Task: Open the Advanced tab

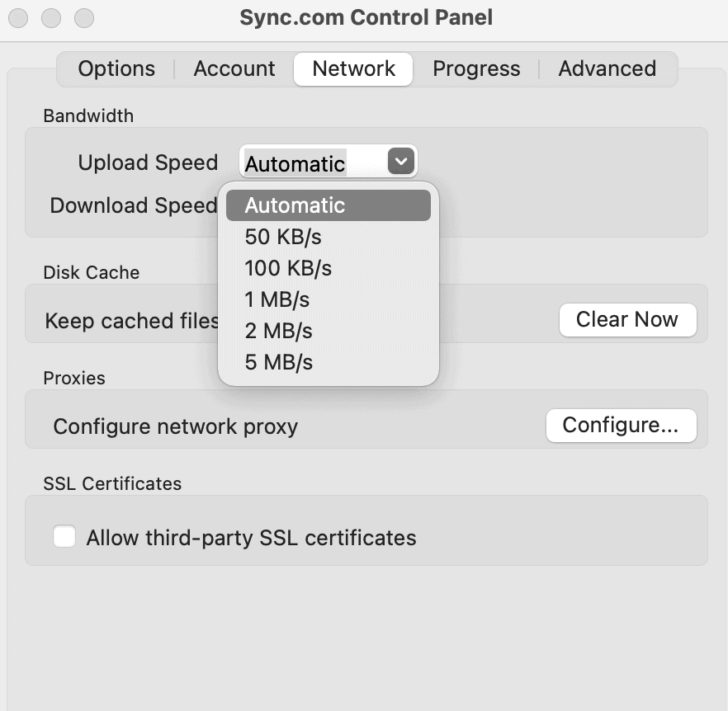Action: (x=607, y=69)
